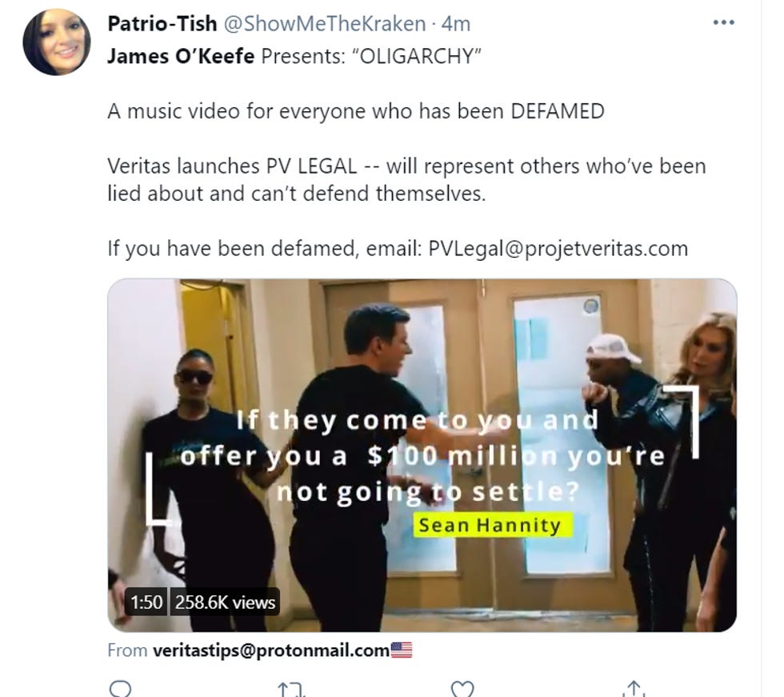Image resolution: width=784 pixels, height=697 pixels.
Task: Like the tweet with the heart icon
Action: (x=462, y=689)
